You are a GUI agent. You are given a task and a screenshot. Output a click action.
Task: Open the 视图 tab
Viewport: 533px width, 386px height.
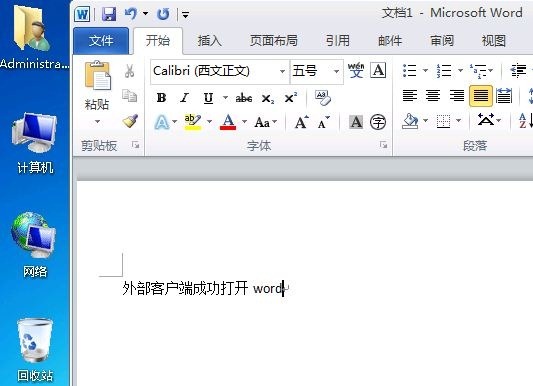(494, 41)
